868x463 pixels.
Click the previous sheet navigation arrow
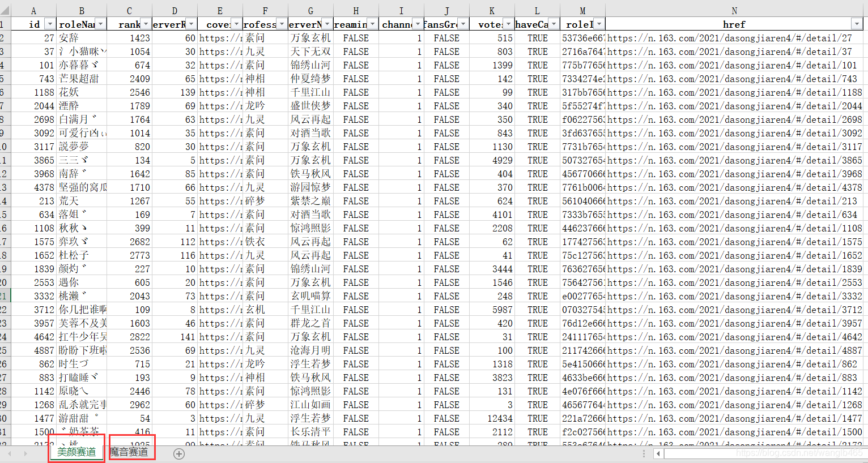point(10,453)
